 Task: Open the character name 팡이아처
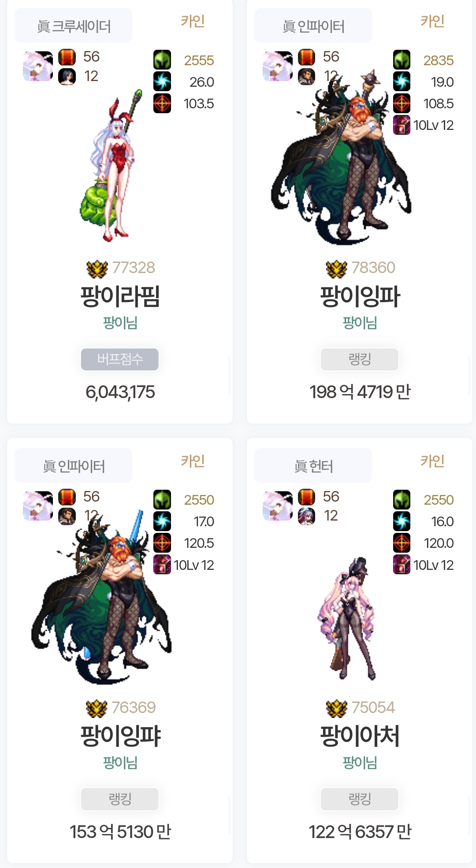(360, 736)
